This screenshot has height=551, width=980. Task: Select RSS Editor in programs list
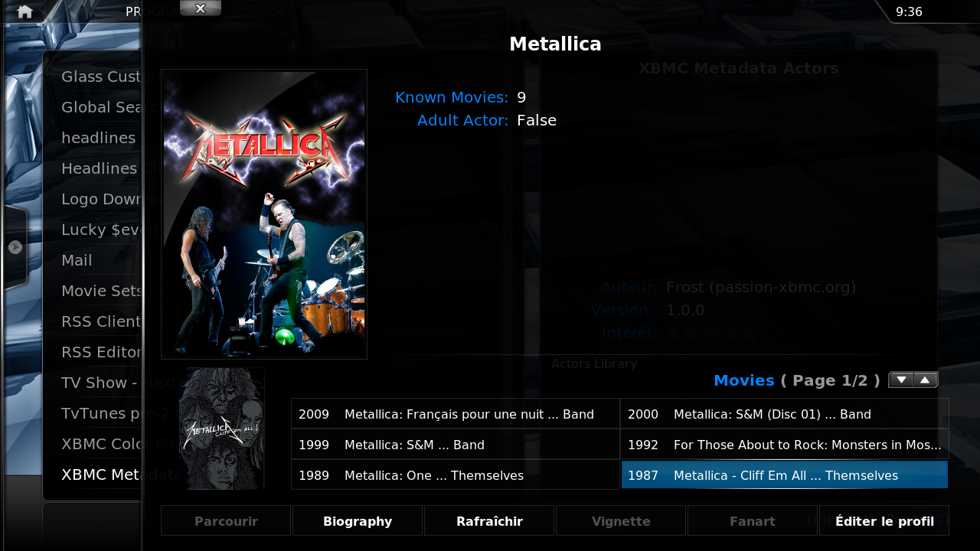click(x=101, y=352)
